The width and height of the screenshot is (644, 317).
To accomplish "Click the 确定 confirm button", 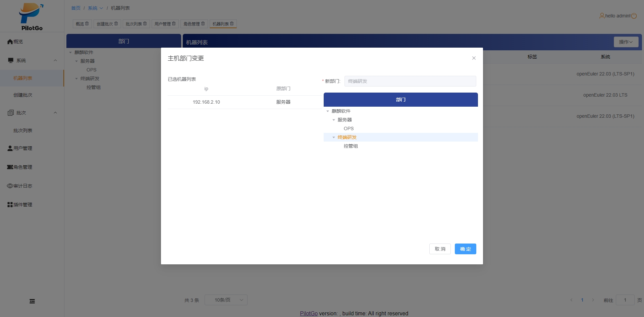I will click(465, 249).
